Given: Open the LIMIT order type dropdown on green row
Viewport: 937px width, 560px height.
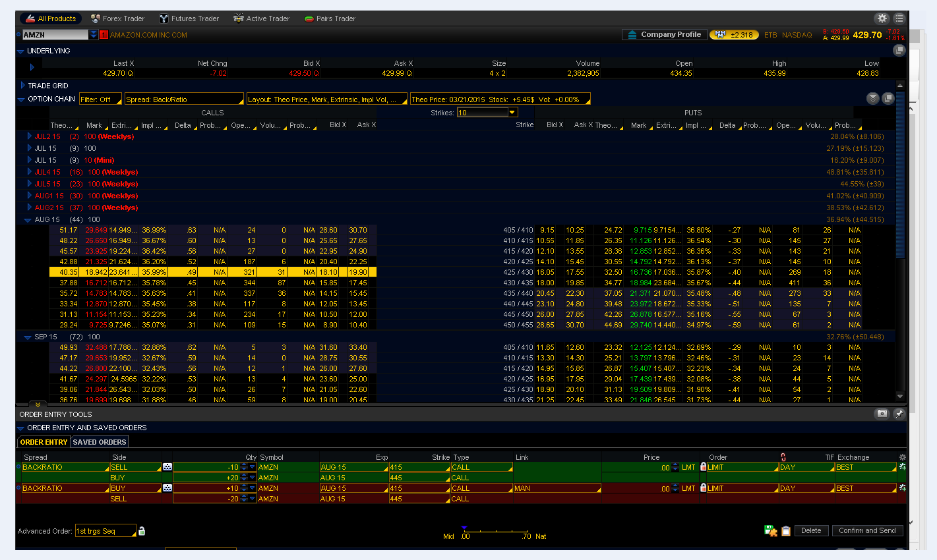Looking at the screenshot, I should pos(742,467).
